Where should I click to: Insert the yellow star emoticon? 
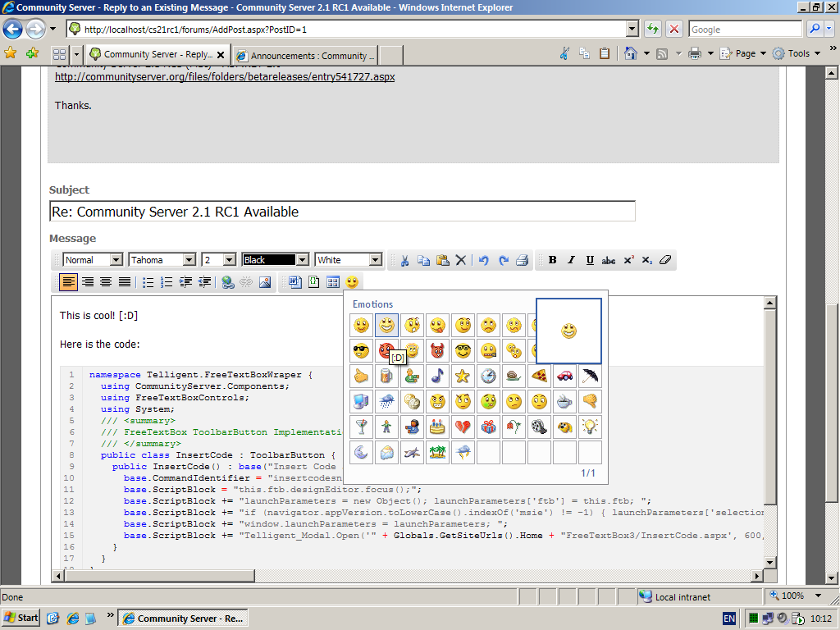pos(463,377)
